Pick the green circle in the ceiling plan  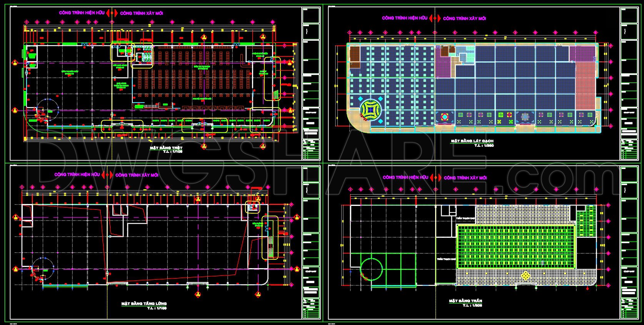pos(372,269)
